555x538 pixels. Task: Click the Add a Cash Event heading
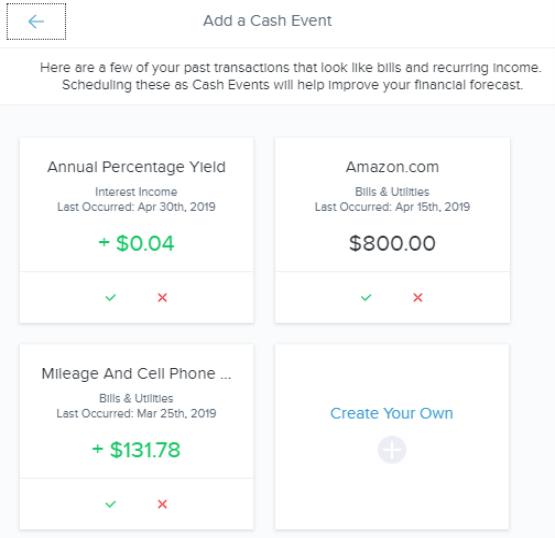267,21
